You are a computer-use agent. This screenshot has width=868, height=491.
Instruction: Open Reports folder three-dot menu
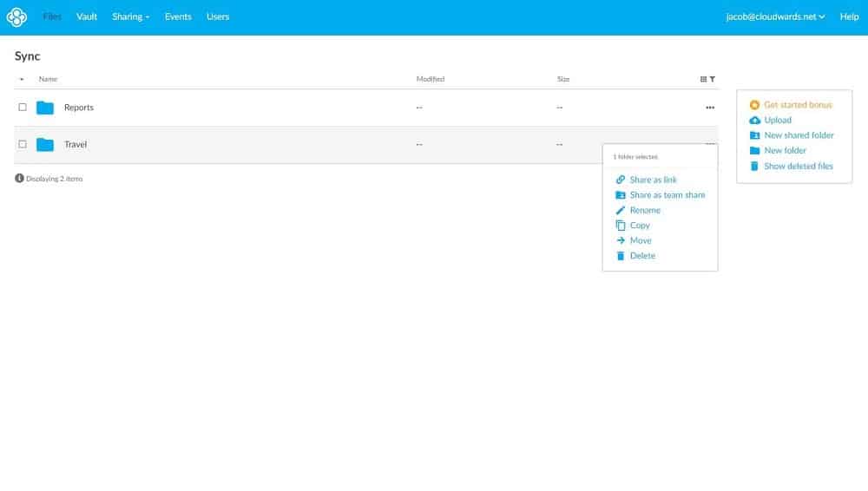point(710,108)
